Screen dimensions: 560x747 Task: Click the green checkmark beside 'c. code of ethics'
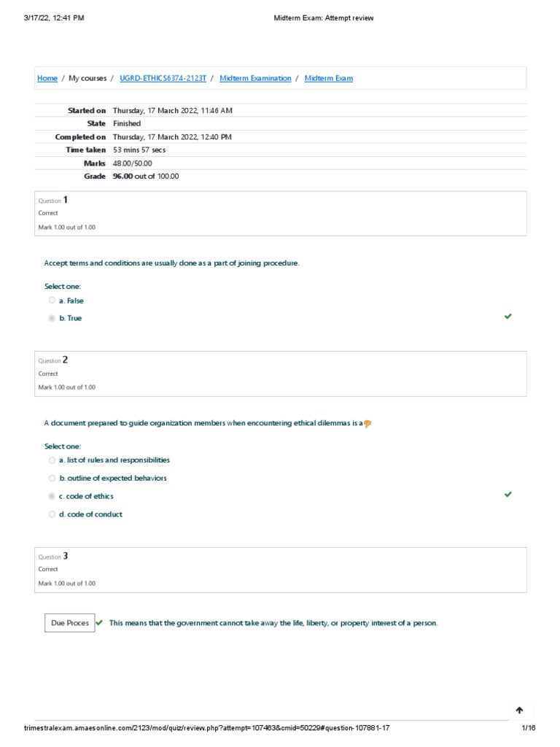[508, 495]
